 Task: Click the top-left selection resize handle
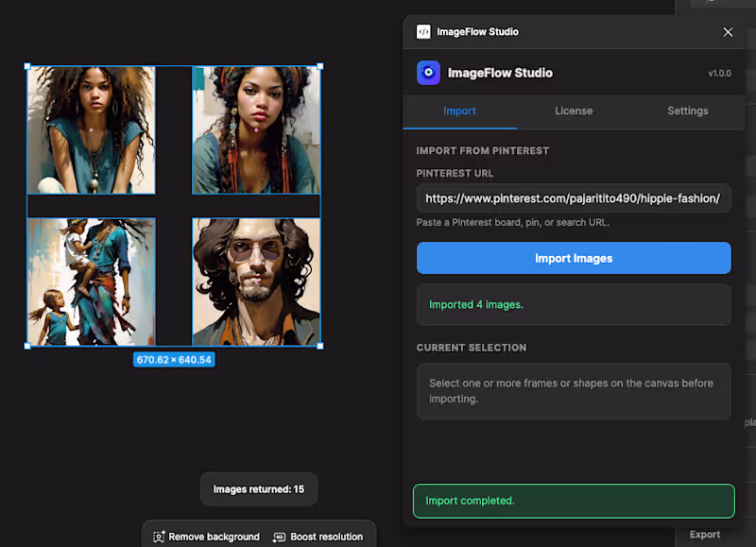pos(27,66)
